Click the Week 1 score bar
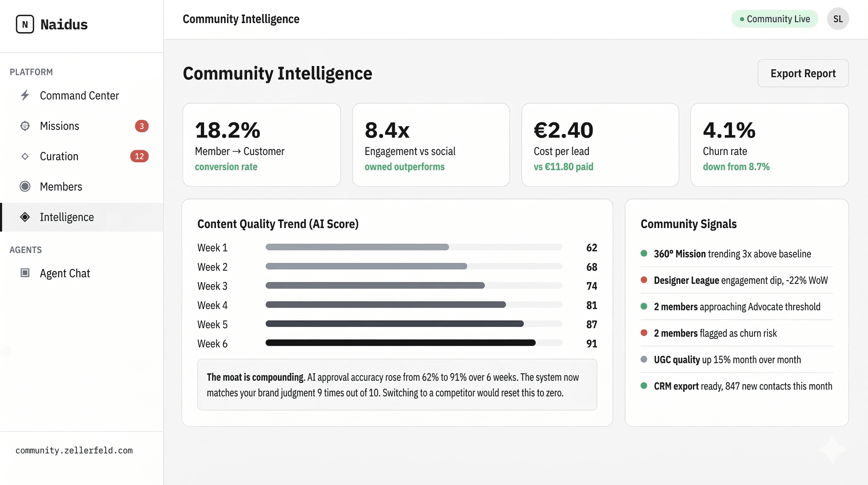 pyautogui.click(x=357, y=247)
